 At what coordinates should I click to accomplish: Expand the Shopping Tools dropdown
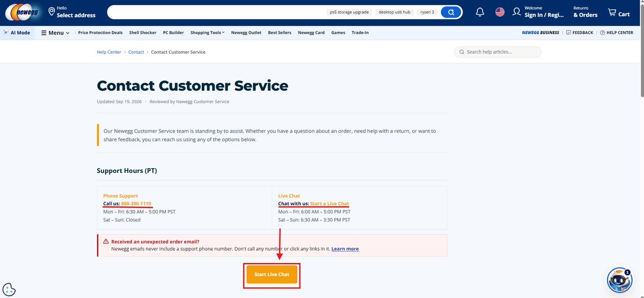click(207, 33)
